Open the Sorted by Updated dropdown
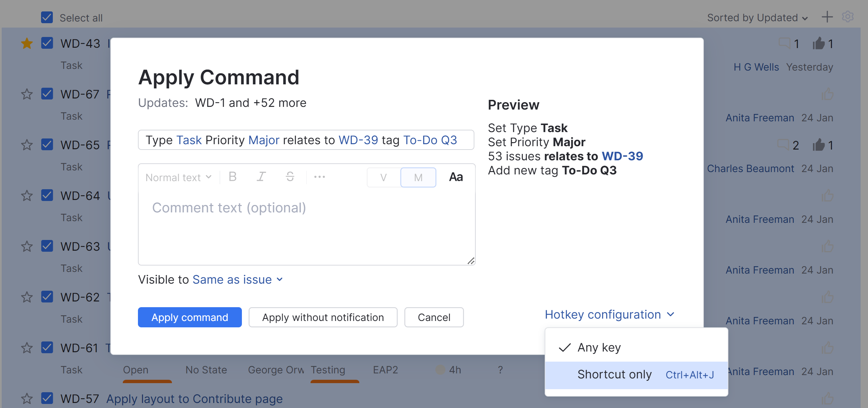868x408 pixels. click(757, 17)
